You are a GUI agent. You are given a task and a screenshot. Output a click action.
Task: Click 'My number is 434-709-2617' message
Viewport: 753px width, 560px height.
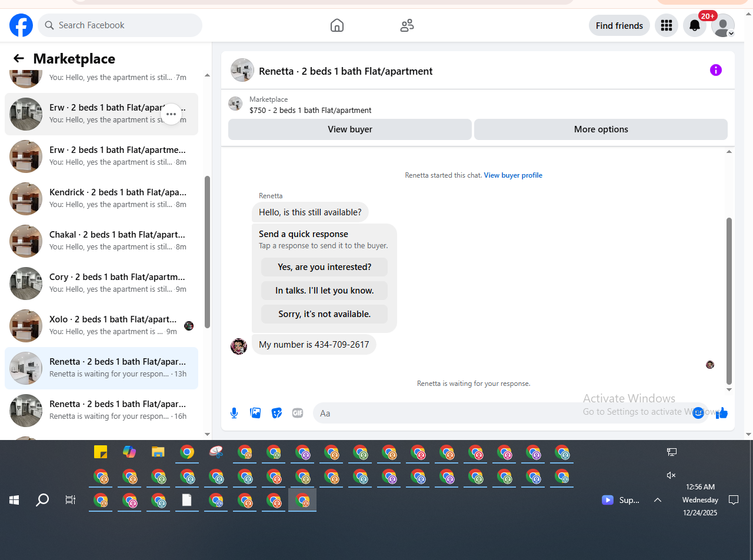[314, 345]
